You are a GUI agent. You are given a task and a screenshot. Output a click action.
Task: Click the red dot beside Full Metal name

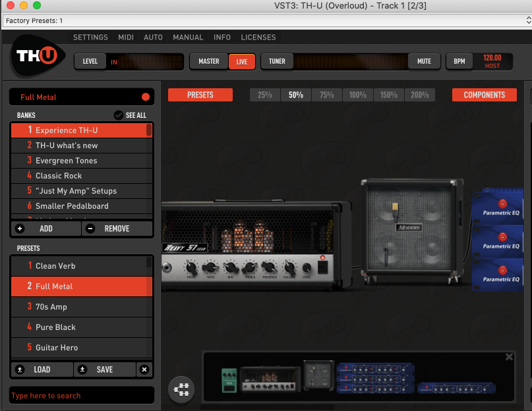tap(146, 97)
